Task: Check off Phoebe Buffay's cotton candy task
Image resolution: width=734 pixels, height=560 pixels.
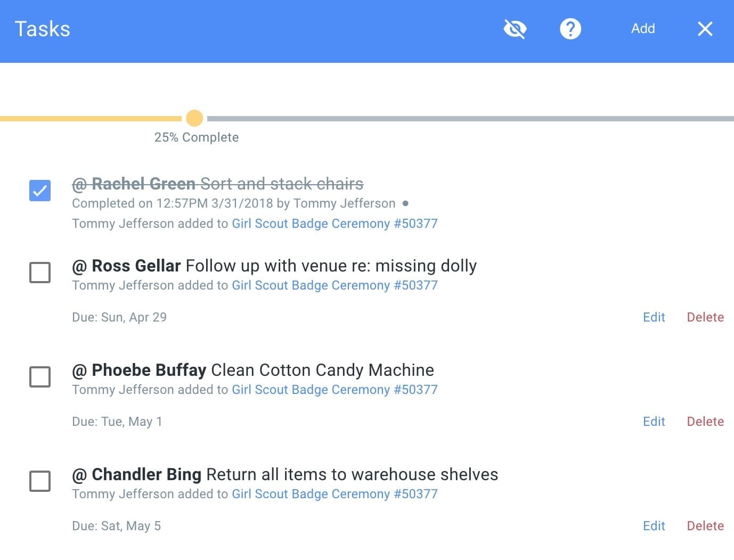Action: (x=39, y=376)
